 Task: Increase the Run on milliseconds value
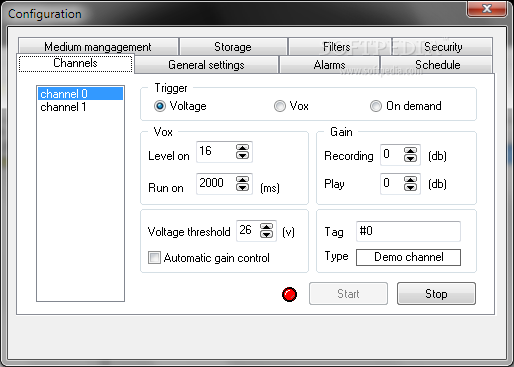(242, 180)
